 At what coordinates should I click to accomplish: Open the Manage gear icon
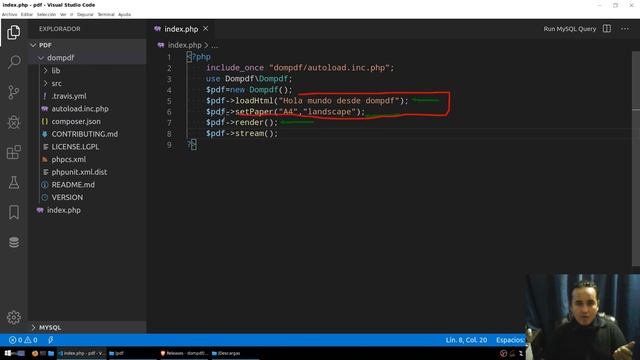(x=13, y=317)
